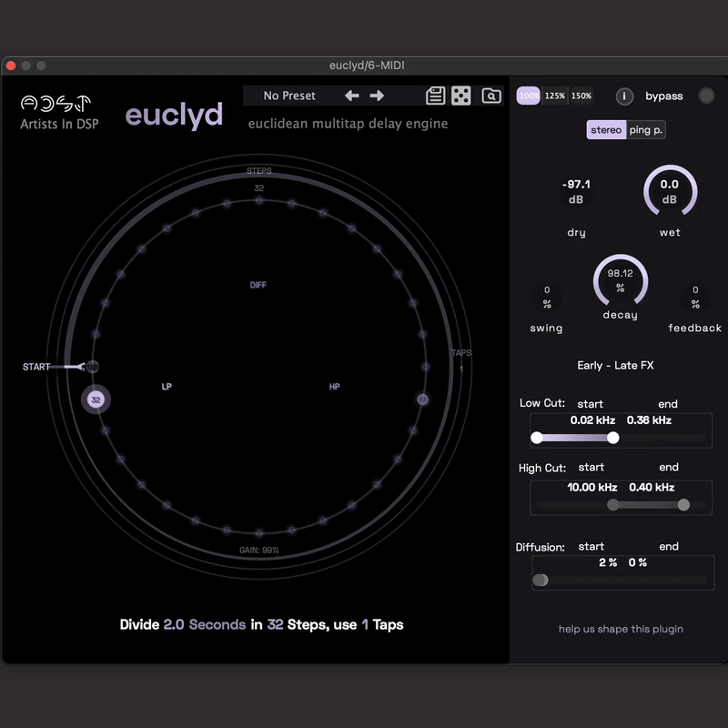This screenshot has height=728, width=728.
Task: Click the 1 Taps value in the sentence
Action: coord(365,625)
